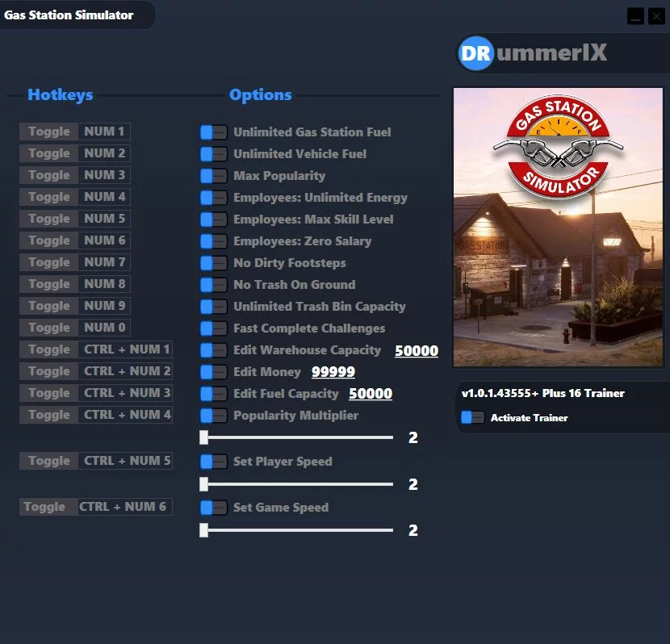Click Toggle button for NUM 0 hotkey

pos(49,328)
